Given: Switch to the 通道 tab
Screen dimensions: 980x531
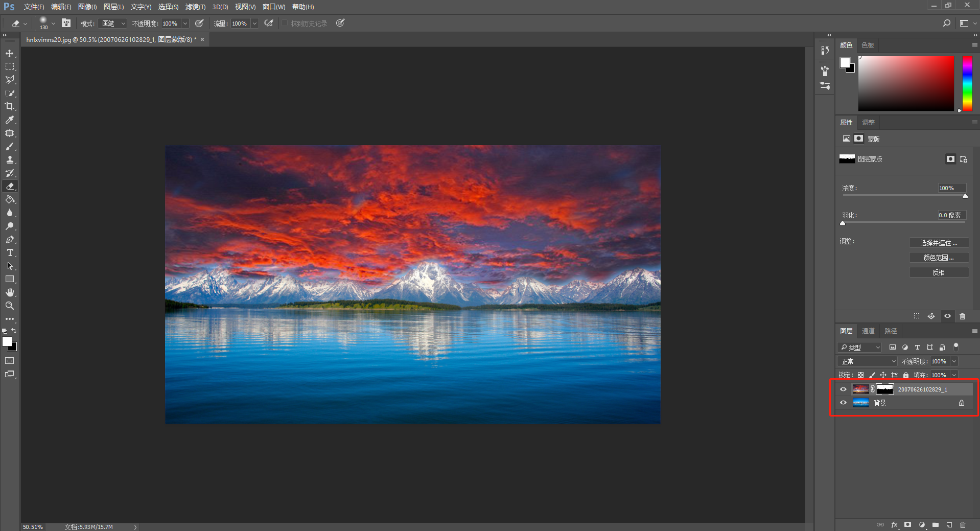Looking at the screenshot, I should coord(868,331).
